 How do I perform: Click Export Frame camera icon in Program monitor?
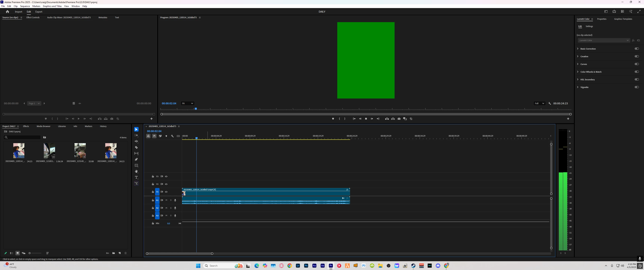pos(399,119)
